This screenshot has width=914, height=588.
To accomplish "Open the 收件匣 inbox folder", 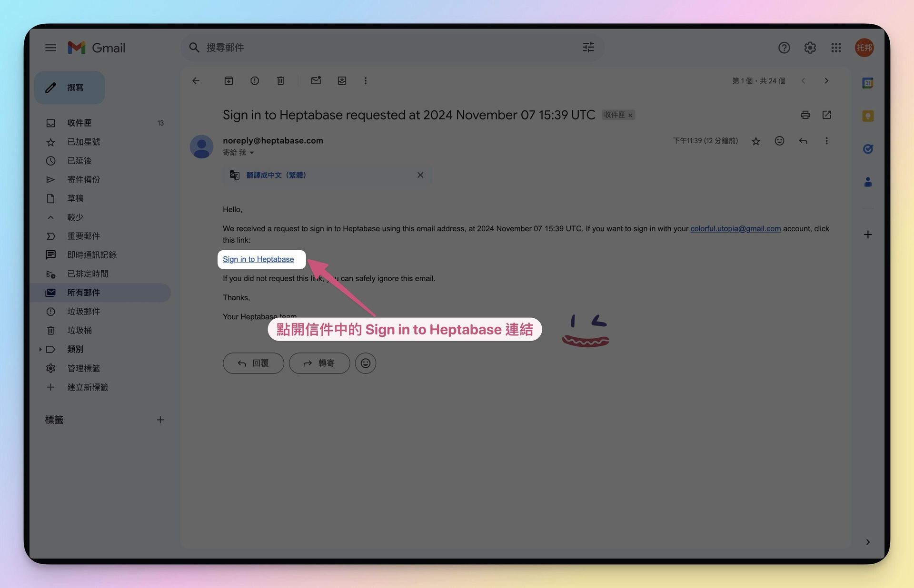I will click(79, 123).
